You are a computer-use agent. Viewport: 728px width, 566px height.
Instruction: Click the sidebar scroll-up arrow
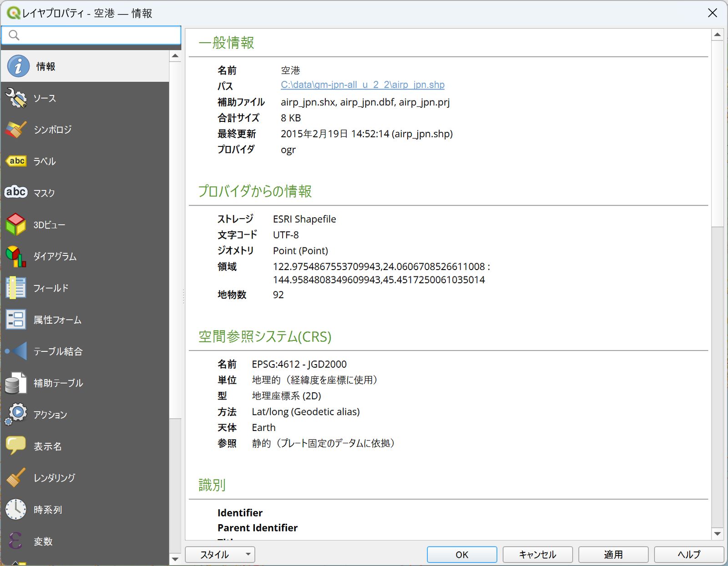(x=175, y=56)
